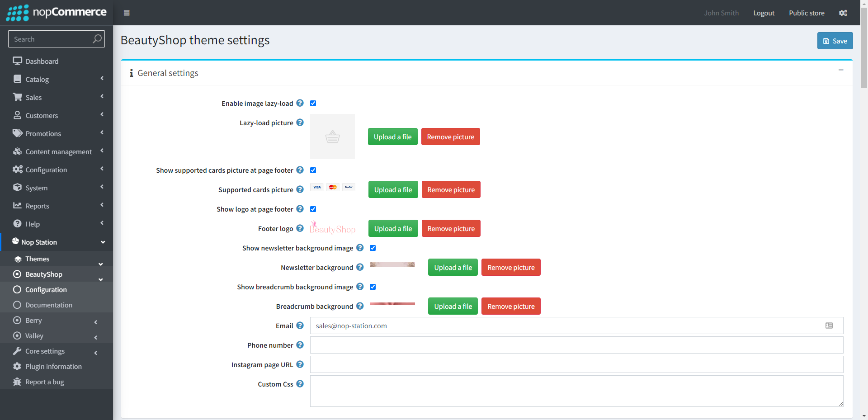Expand the Berry theme menu

click(x=57, y=320)
